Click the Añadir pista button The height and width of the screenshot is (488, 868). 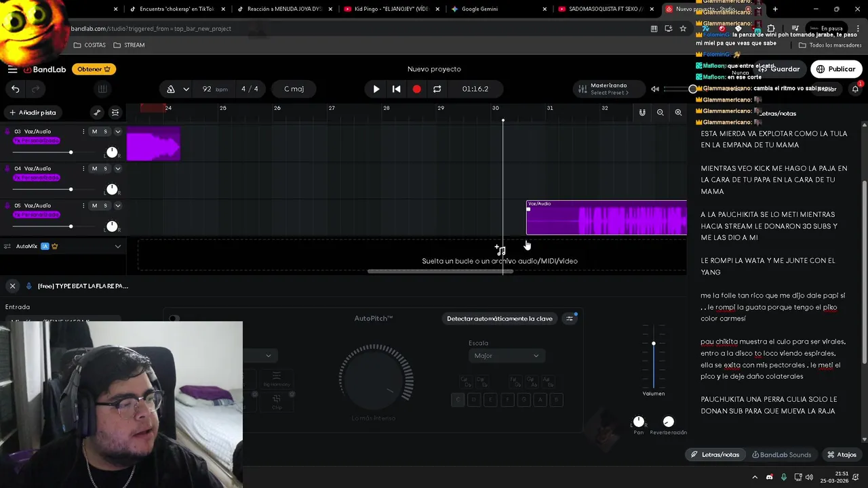33,113
